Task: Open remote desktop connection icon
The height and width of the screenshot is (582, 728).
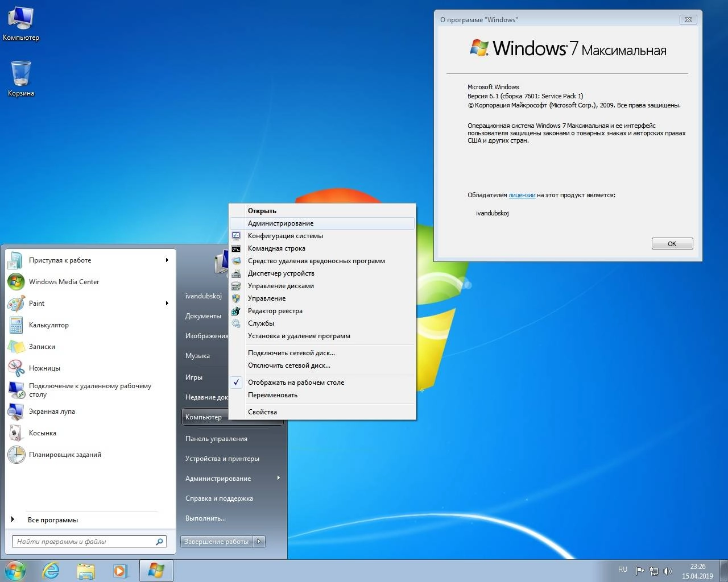Action: (x=16, y=390)
